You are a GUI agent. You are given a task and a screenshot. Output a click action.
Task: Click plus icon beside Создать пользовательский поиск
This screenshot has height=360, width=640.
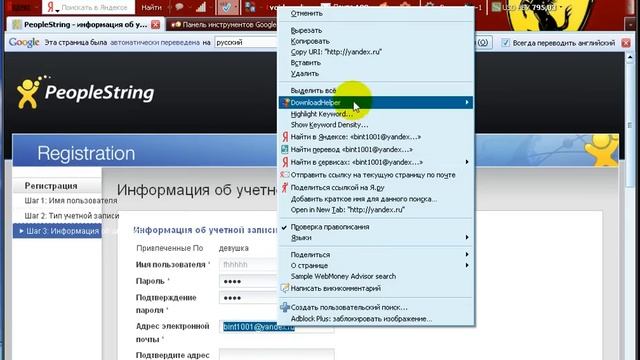click(285, 307)
